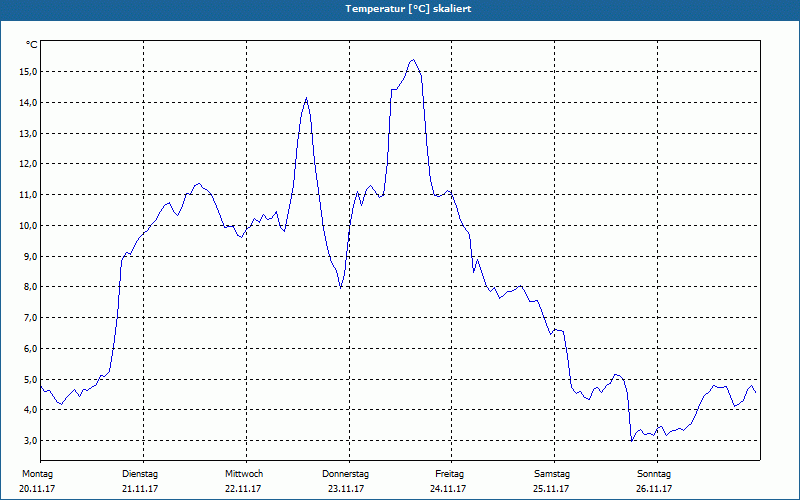Click the date 25.11.17
The width and height of the screenshot is (800, 500).
[x=551, y=489]
